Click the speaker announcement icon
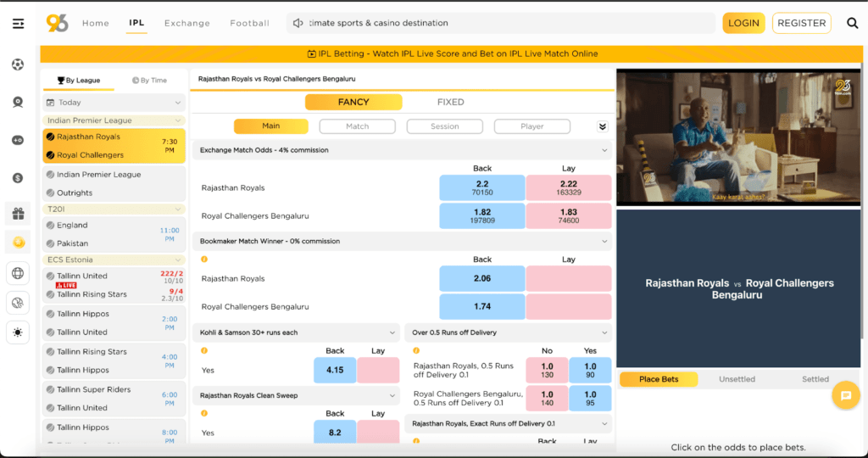 (x=298, y=23)
